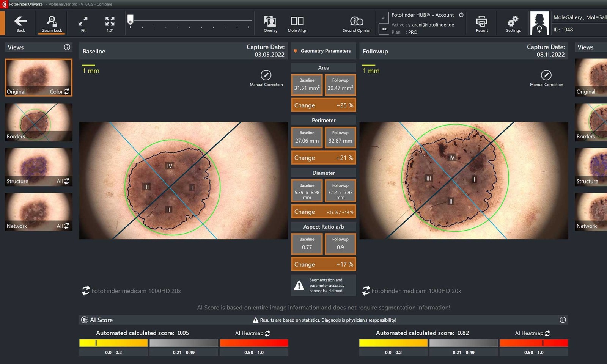This screenshot has width=607, height=364.
Task: Select Diameter Followup 7.12 x 7.93 value
Action: 340,190
